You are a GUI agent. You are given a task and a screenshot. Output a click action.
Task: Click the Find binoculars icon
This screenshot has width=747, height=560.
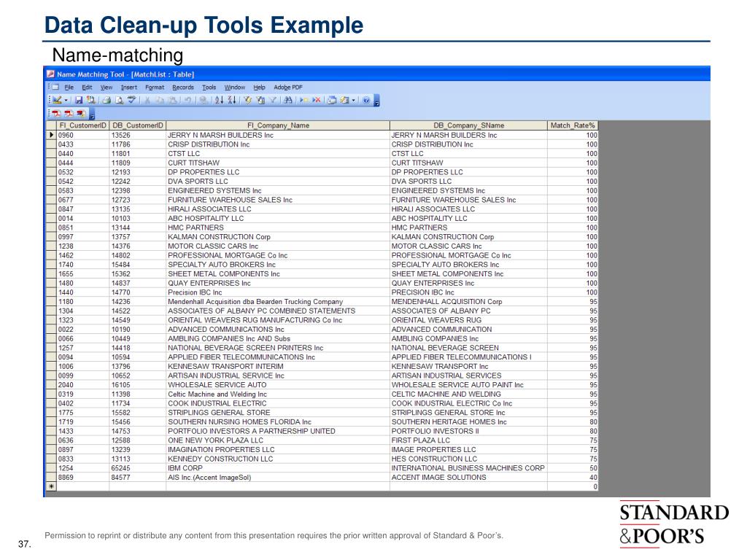(287, 100)
